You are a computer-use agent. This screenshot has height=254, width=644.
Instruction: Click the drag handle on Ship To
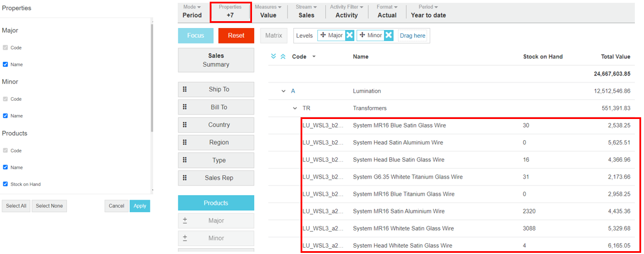pyautogui.click(x=185, y=90)
